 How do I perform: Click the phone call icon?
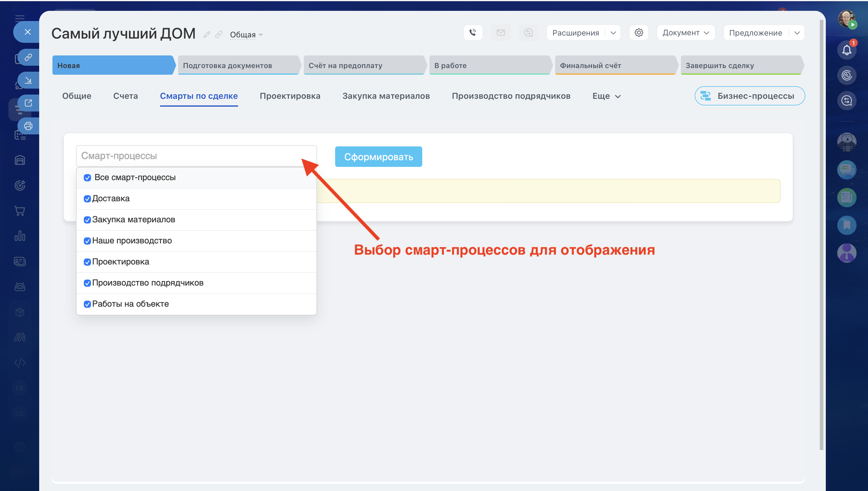pos(473,33)
